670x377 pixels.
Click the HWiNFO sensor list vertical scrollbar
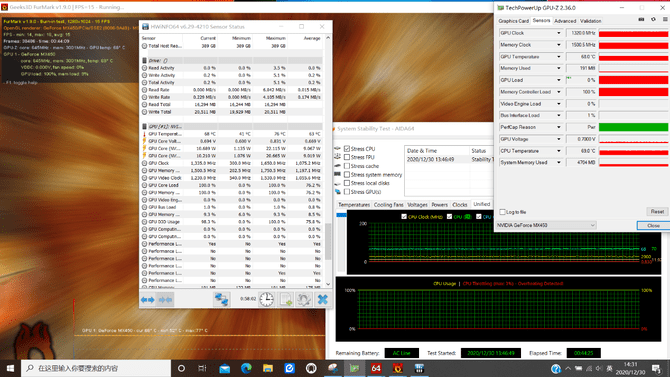pyautogui.click(x=328, y=161)
